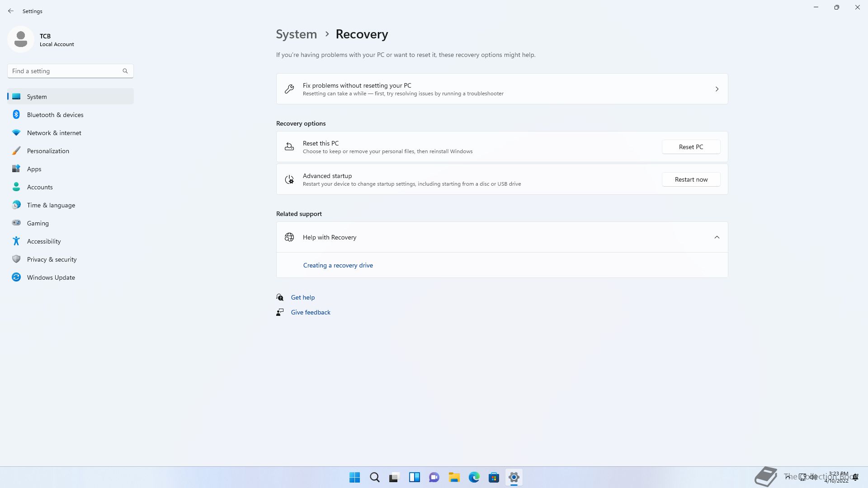The image size is (868, 488).
Task: Go to Bluetooth & devices settings
Action: coord(71,115)
